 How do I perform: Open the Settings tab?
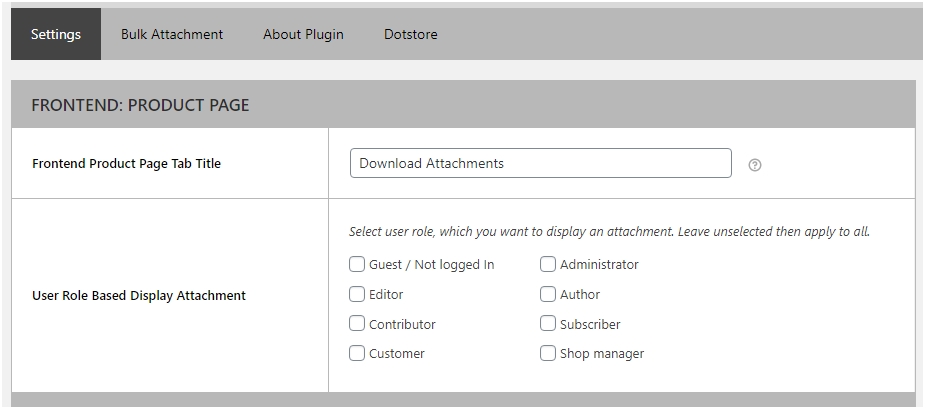point(56,34)
